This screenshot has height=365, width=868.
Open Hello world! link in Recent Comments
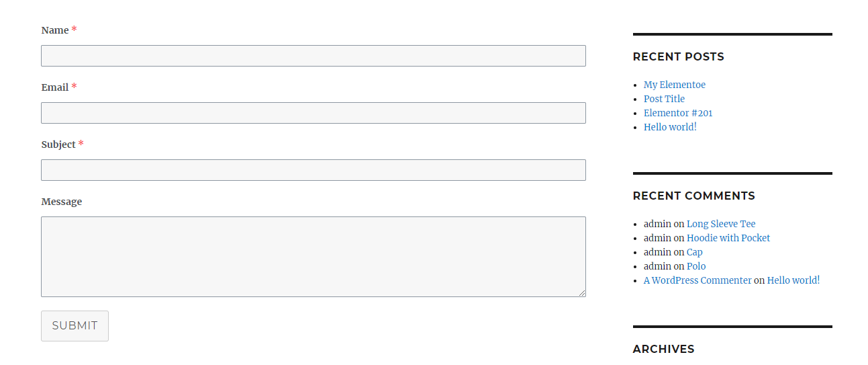pos(793,280)
